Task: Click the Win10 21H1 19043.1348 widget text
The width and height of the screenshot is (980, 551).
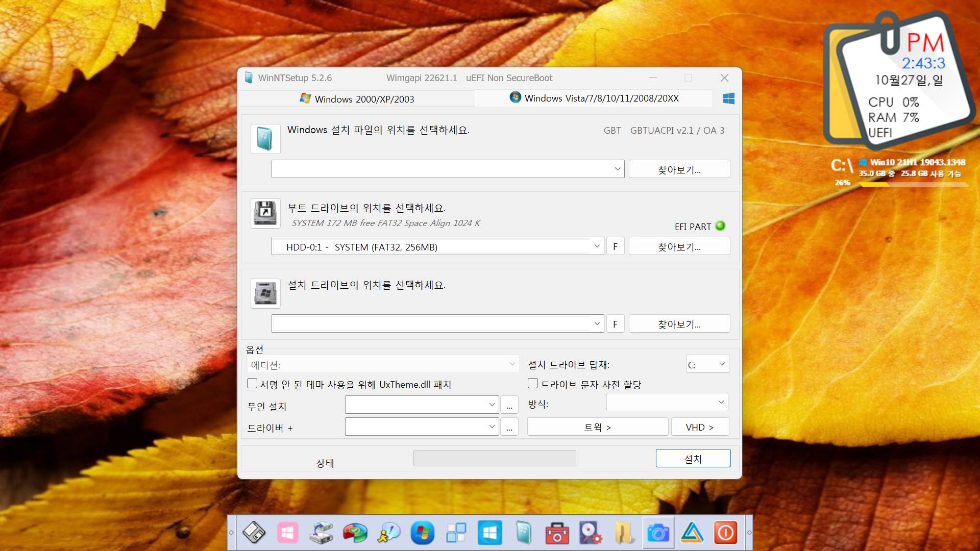Action: tap(917, 162)
